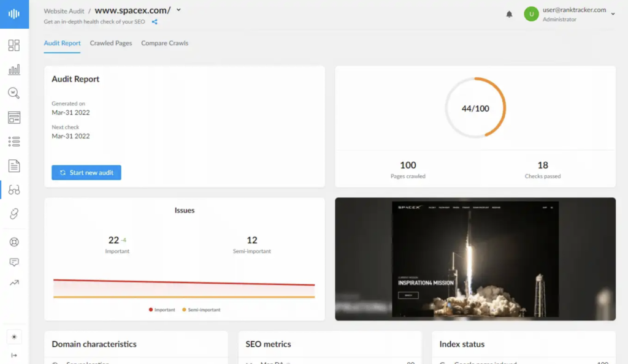This screenshot has height=364, width=628.
Task: Open the bar chart rank tracking icon
Action: pyautogui.click(x=14, y=70)
